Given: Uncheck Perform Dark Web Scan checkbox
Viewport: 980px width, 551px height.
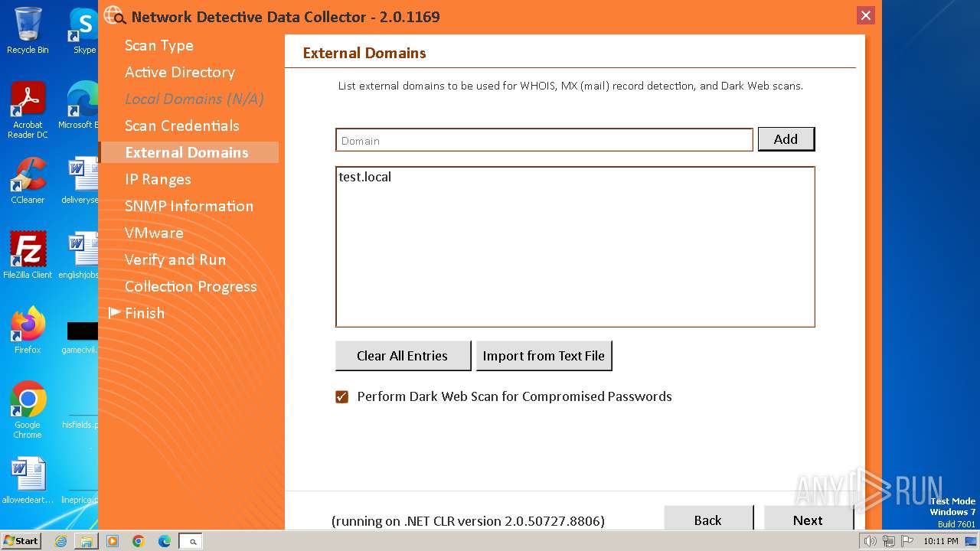Looking at the screenshot, I should click(x=342, y=396).
